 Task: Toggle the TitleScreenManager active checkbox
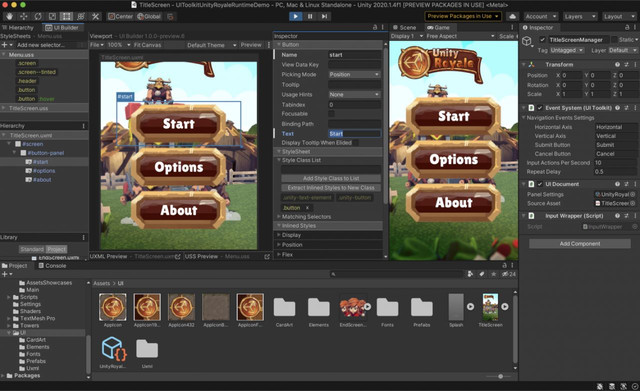point(542,40)
